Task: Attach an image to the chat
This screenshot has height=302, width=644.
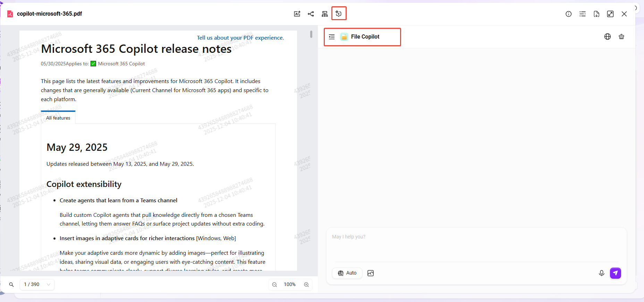Action: click(371, 273)
